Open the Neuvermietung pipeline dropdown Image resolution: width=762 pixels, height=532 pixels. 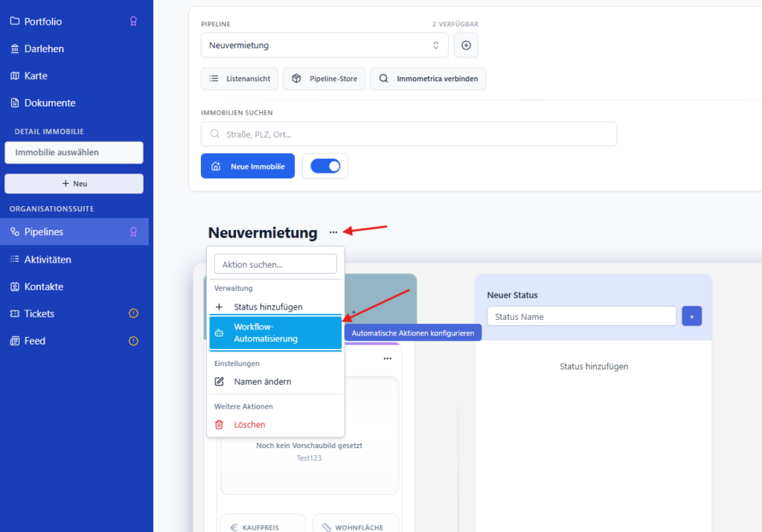pyautogui.click(x=324, y=45)
